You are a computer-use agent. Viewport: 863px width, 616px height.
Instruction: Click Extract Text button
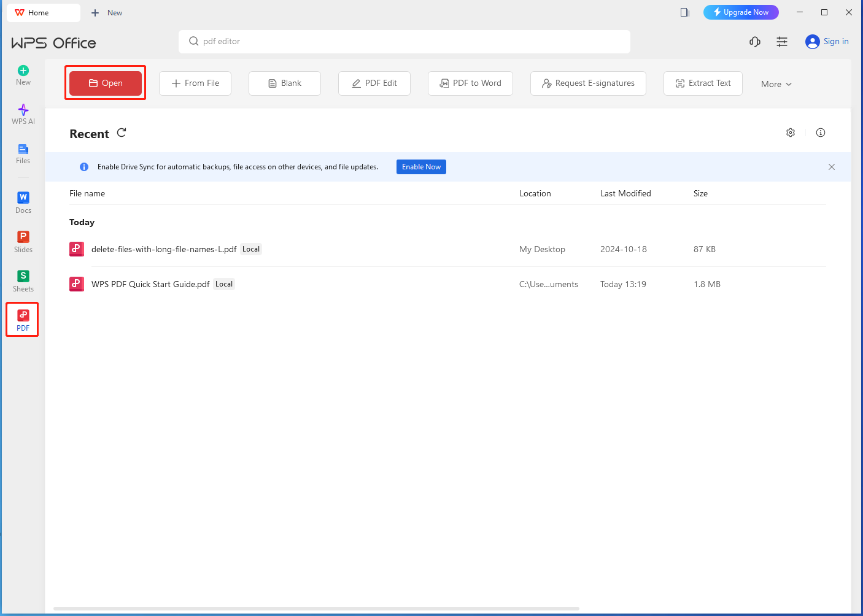[703, 83]
